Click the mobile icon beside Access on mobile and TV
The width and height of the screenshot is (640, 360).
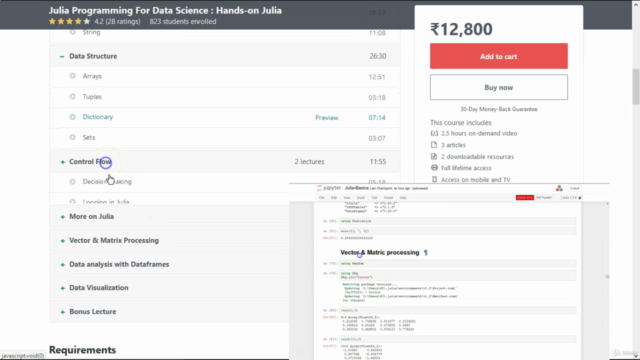[434, 179]
